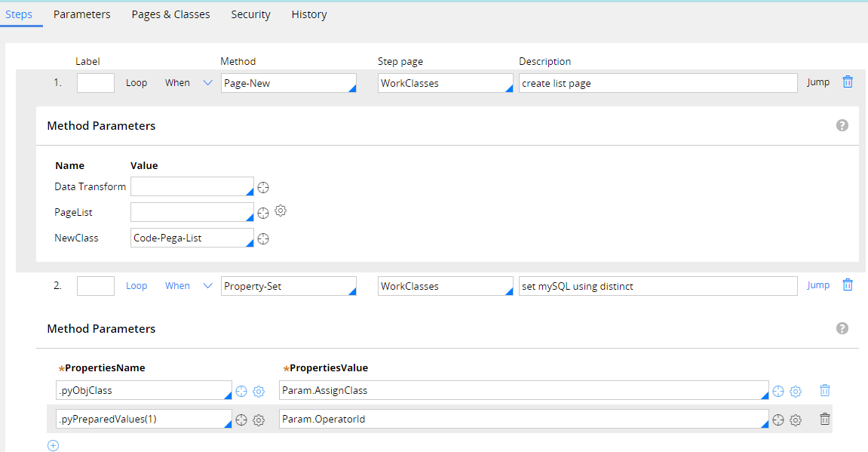Remove the .pyPreparedValues(1) row via trash icon
Screen dimensions: 868x452
824,419
